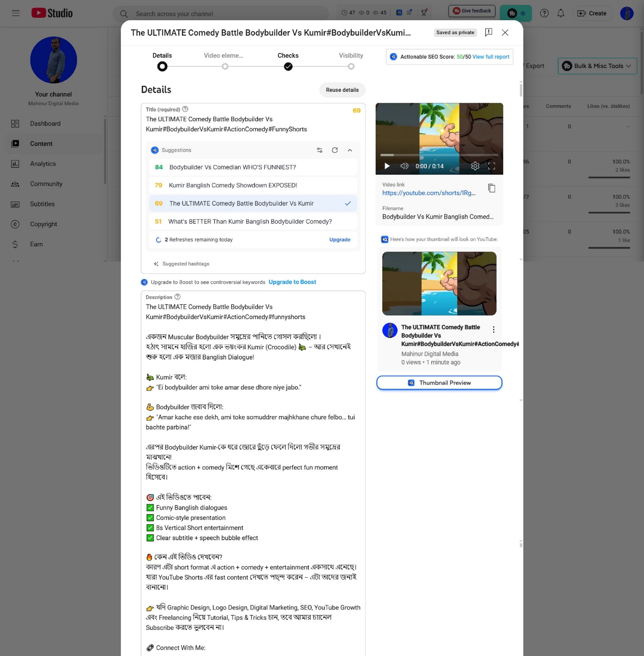Click the send feedback flag icon in dialog
Image resolution: width=644 pixels, height=656 pixels.
(x=488, y=33)
